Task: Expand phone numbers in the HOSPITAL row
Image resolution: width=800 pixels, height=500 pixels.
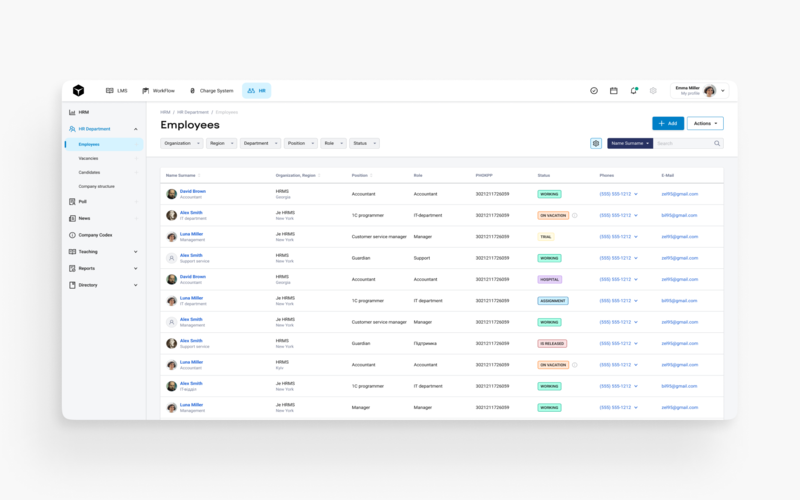Action: [636, 280]
